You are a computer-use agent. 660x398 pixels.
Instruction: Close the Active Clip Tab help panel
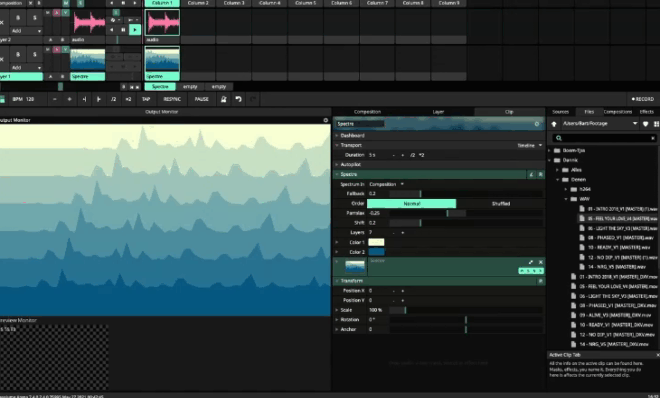[x=657, y=355]
